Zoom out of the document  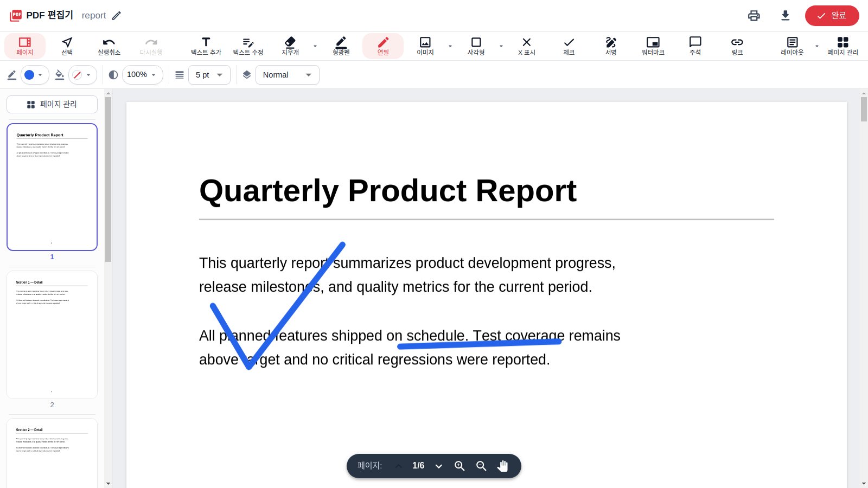click(x=481, y=466)
